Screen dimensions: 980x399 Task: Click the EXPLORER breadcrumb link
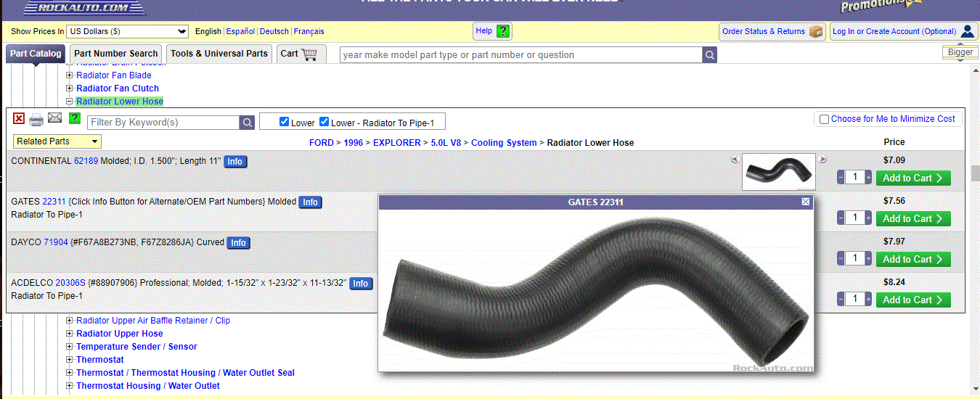[396, 143]
